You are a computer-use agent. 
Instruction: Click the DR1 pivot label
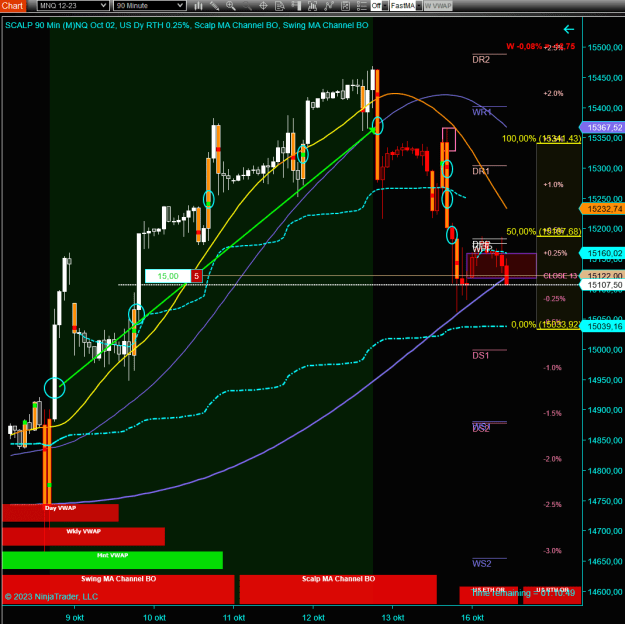(481, 171)
